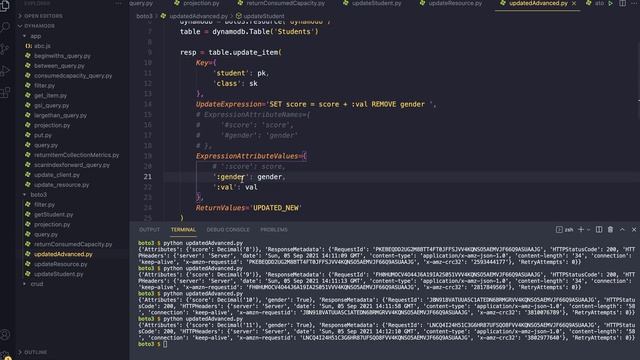Open filter.py under app folder
This screenshot has height=360, width=640.
[44, 85]
